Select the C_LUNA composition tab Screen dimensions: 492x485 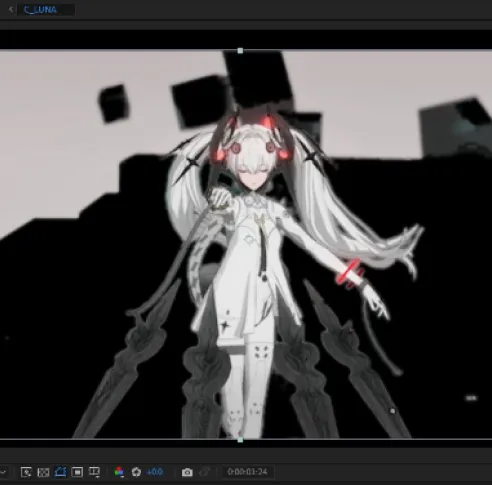pos(40,10)
